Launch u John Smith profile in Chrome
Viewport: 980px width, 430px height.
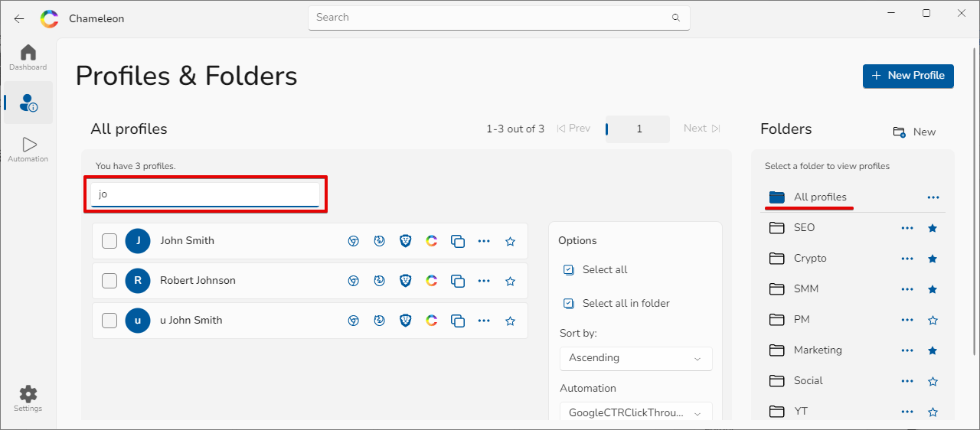(x=354, y=321)
